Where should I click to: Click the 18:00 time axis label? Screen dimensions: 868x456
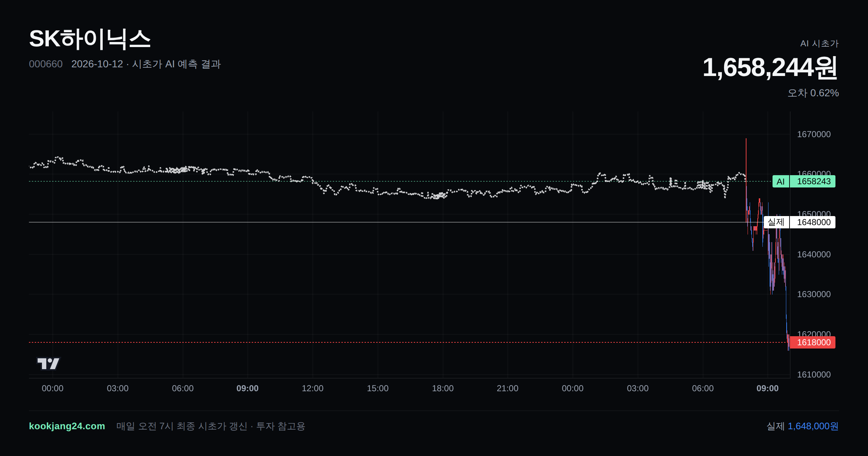(x=443, y=388)
